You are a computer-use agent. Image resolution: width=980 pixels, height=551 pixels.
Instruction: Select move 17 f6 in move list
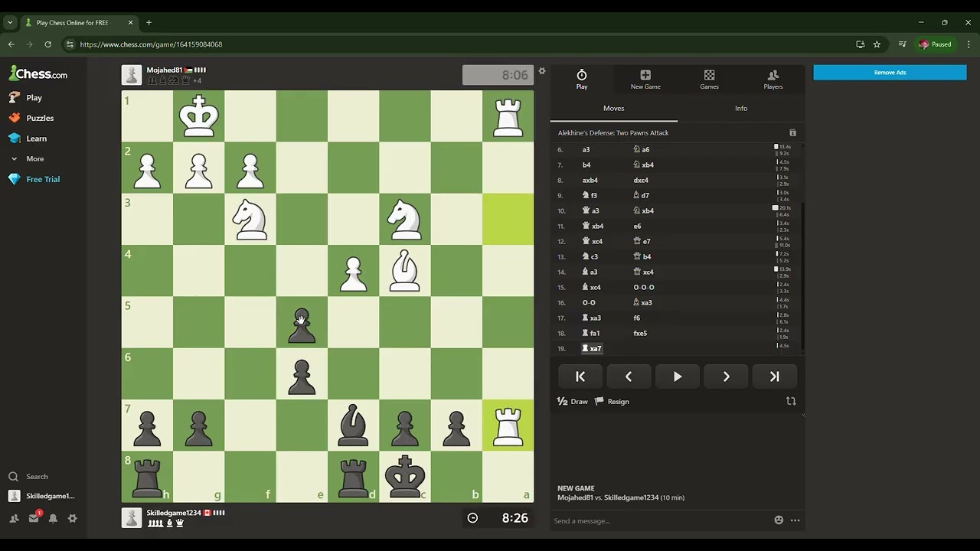click(x=636, y=318)
